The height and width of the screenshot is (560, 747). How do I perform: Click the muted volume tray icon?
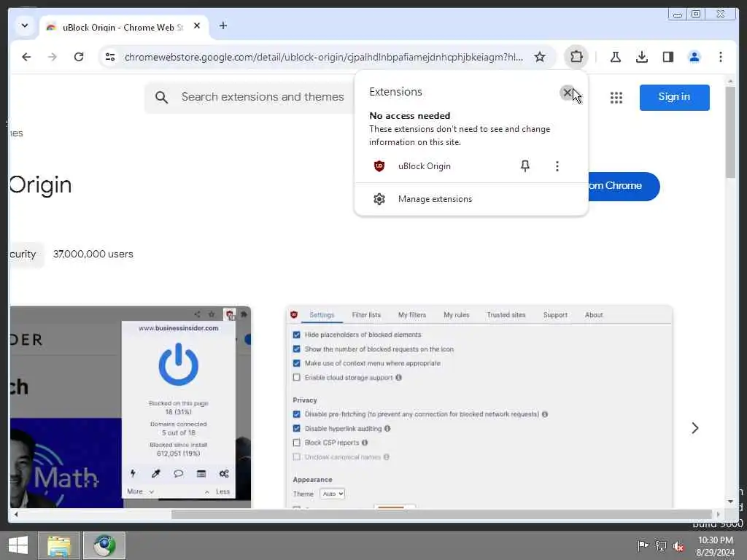point(678,545)
